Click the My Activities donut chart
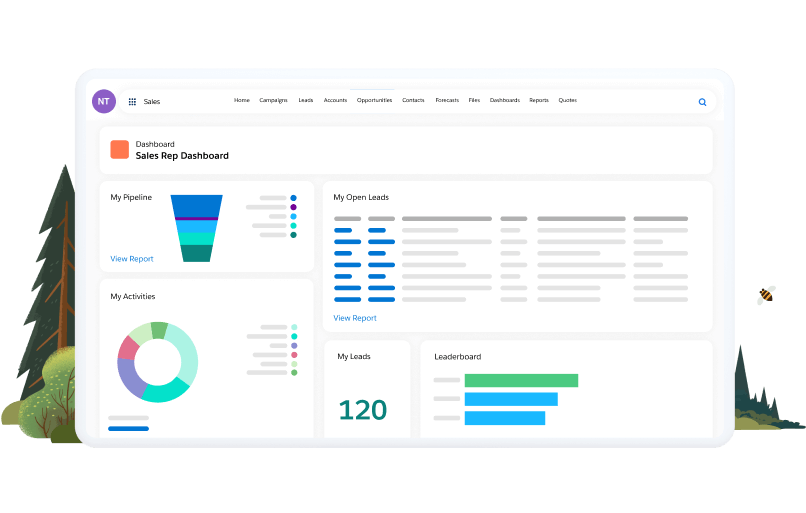806x513 pixels. point(158,362)
